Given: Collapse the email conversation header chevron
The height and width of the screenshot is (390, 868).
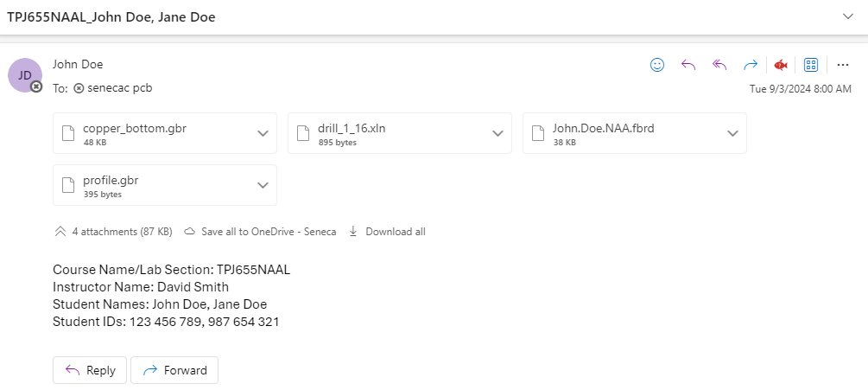Looking at the screenshot, I should tap(848, 16).
